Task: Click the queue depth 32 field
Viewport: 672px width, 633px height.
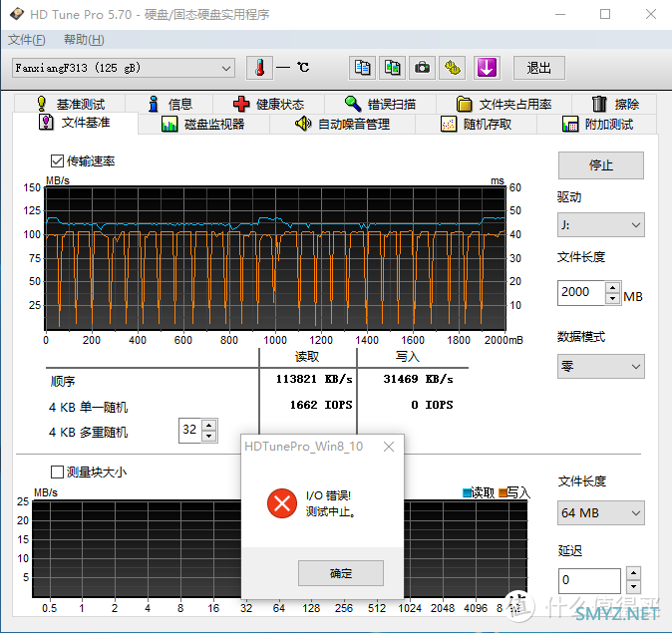Action: point(190,431)
